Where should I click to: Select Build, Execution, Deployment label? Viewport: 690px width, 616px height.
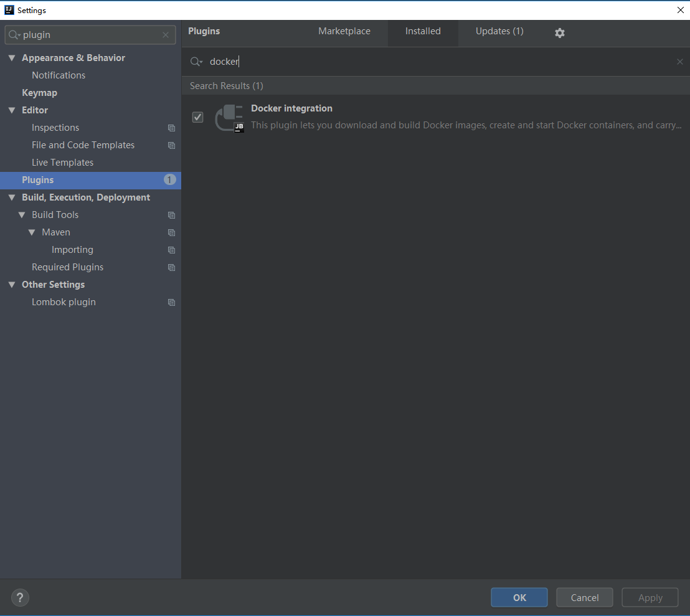pyautogui.click(x=86, y=197)
